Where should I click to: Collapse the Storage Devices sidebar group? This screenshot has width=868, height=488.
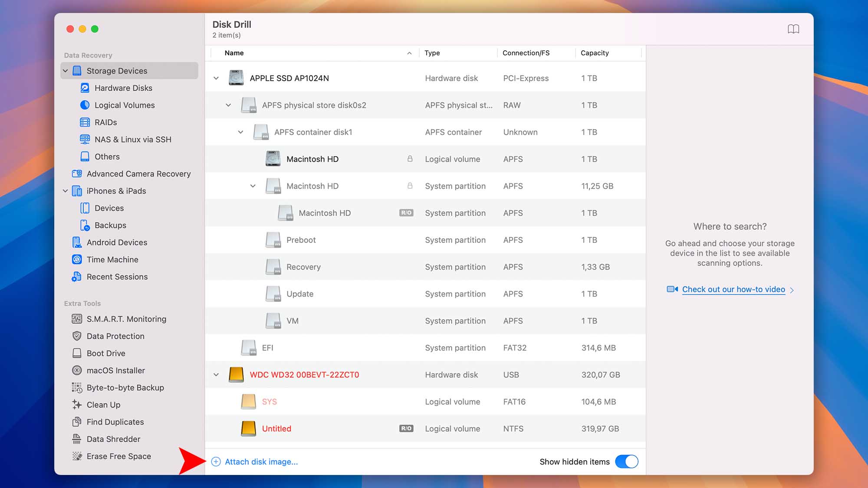(66, 71)
